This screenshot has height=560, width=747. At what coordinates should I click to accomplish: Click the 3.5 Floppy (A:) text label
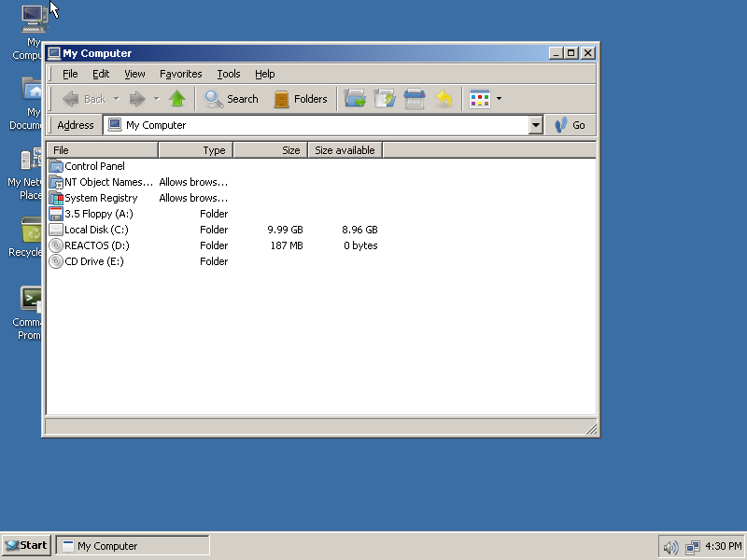point(99,214)
